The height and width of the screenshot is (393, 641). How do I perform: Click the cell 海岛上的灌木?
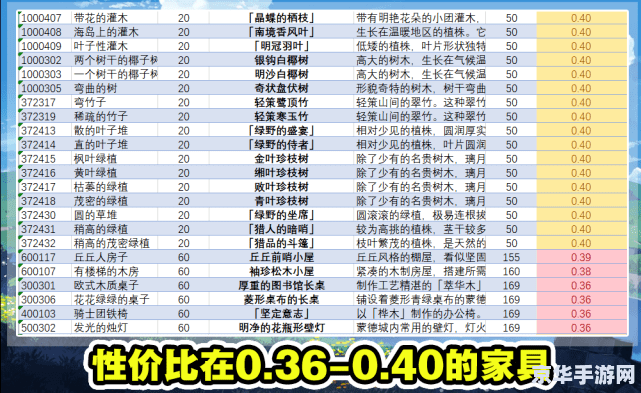coord(106,32)
